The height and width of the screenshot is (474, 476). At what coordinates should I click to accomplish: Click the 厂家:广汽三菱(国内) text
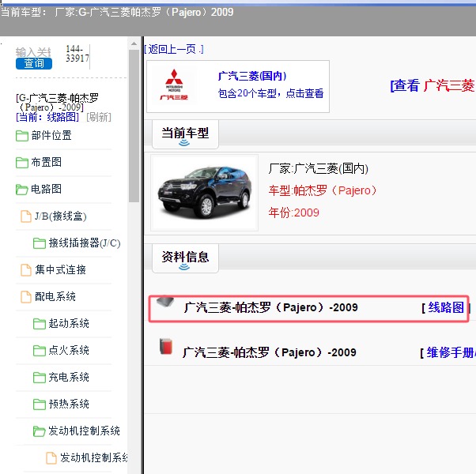pyautogui.click(x=319, y=168)
